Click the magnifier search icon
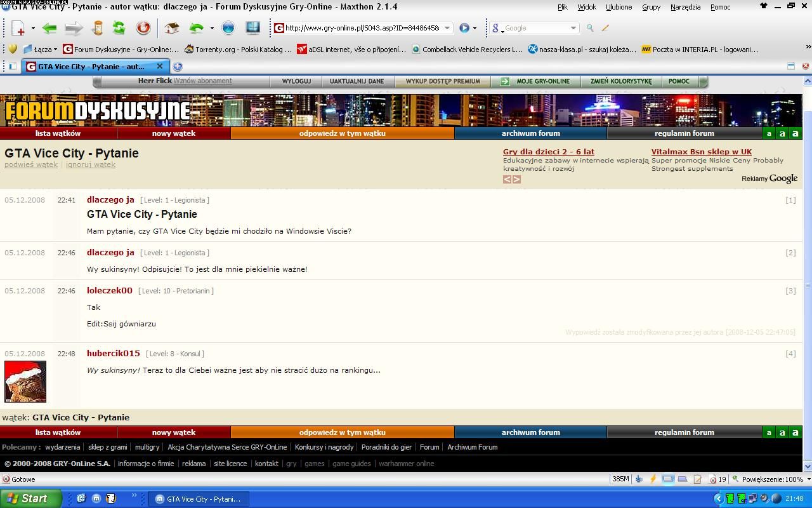The image size is (812, 508). [590, 28]
